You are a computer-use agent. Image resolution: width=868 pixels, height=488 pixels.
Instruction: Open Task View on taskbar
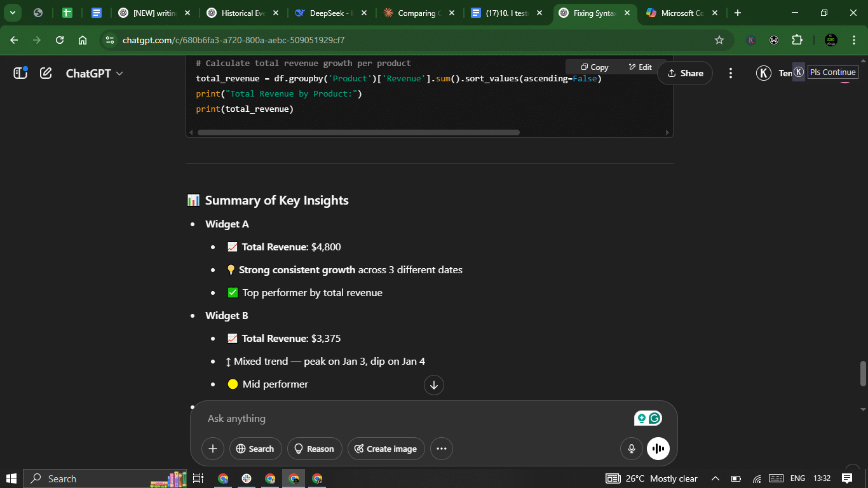click(x=198, y=478)
